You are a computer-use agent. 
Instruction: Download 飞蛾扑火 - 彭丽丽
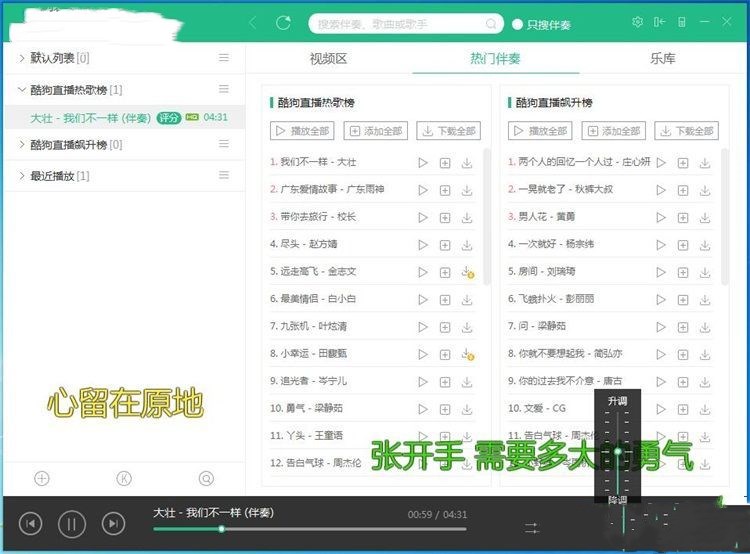[705, 300]
